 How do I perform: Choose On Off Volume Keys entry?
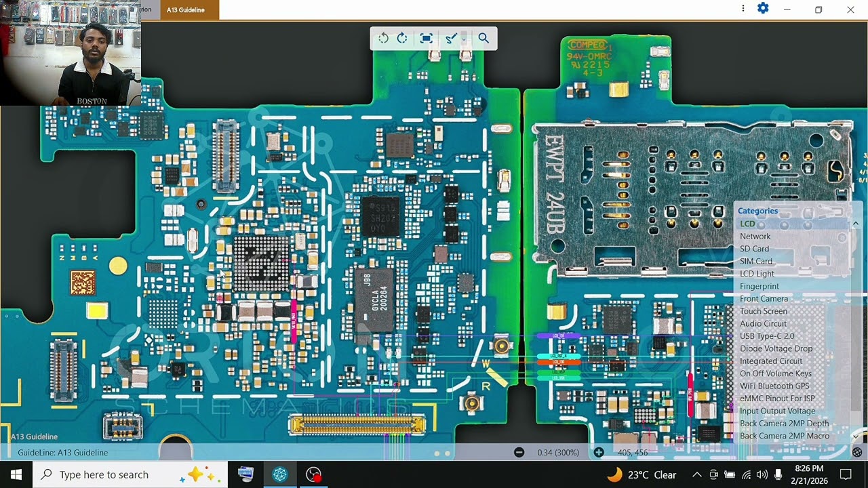tap(775, 373)
